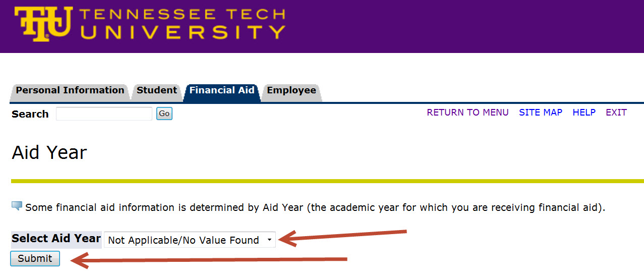644x278 pixels.
Task: Click the EXIT link
Action: (616, 113)
